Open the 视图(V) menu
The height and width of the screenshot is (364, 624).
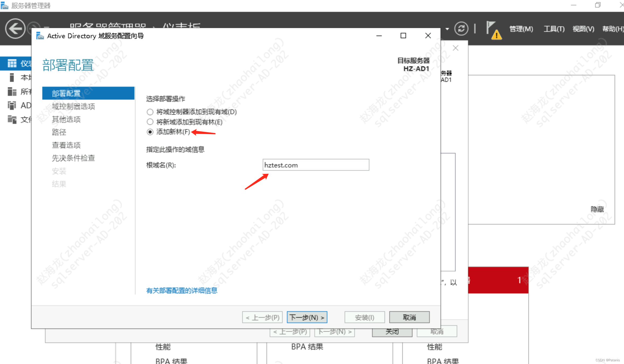(x=583, y=29)
